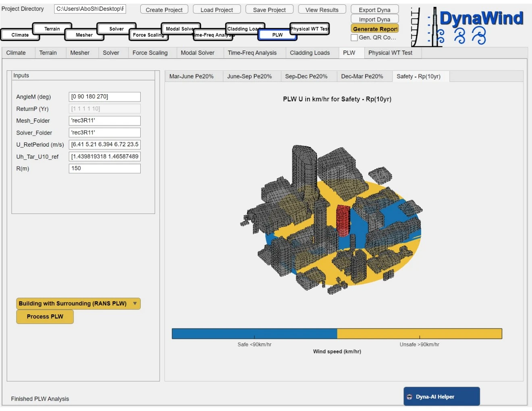Click the Process PLW button
This screenshot has width=532, height=411.
click(45, 317)
